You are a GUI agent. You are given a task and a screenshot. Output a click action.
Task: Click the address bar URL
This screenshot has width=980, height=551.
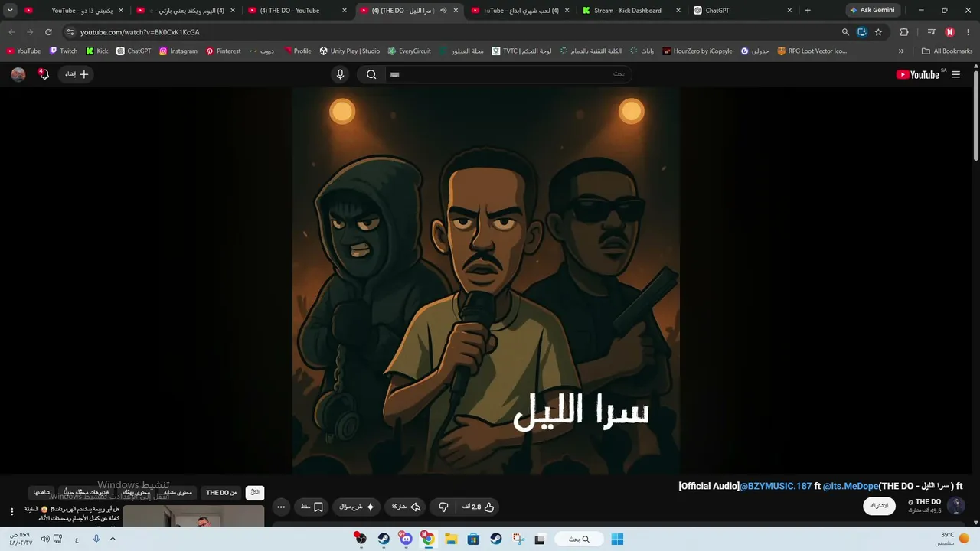[140, 32]
